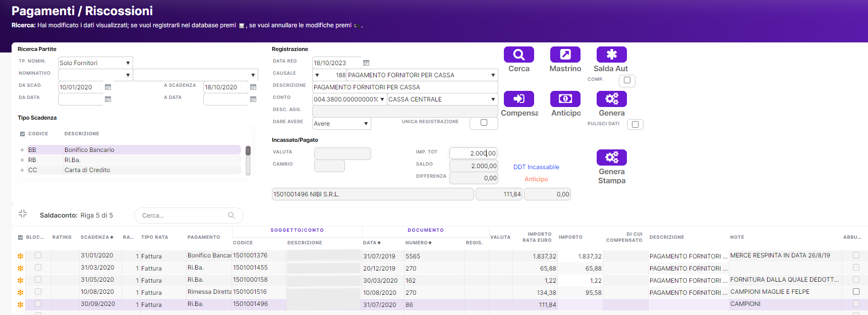868x315 pixels.
Task: Toggle the Pulisci Dati checkbox
Action: coord(635,125)
